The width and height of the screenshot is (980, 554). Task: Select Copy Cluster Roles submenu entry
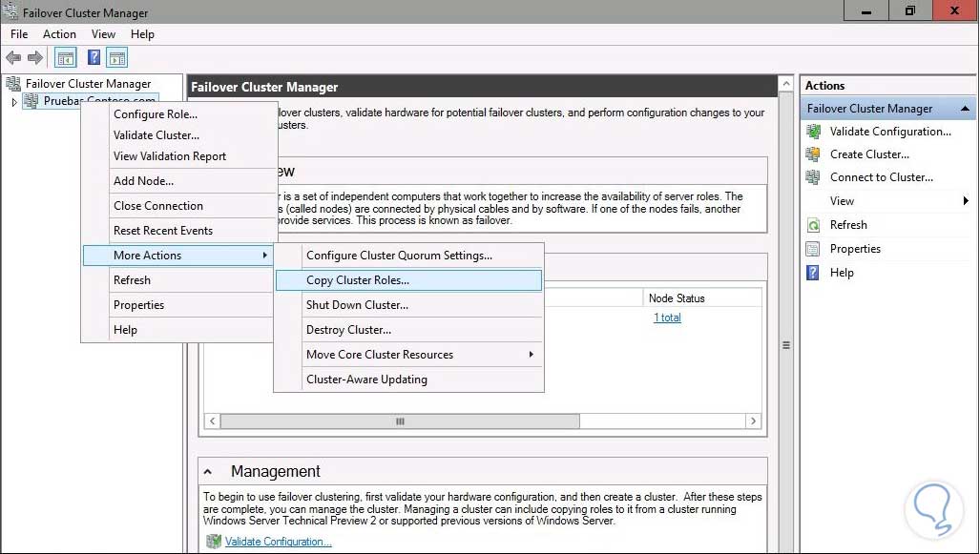coord(408,280)
